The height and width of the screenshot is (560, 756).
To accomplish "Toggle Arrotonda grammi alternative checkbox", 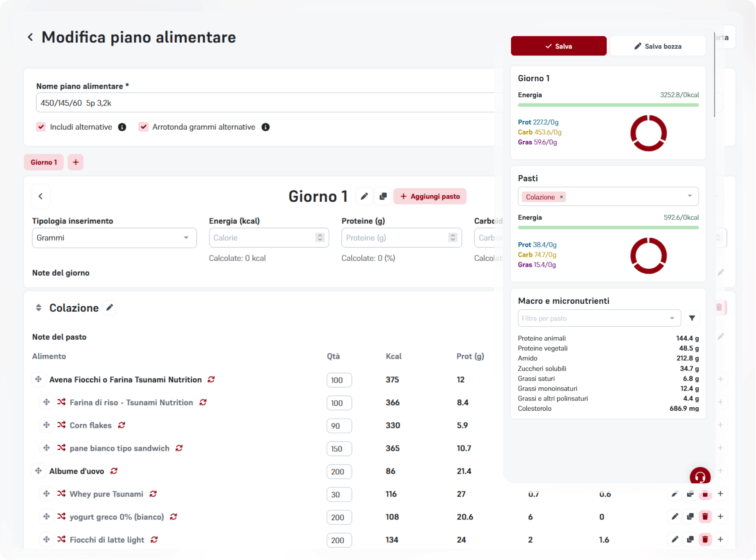I will point(143,127).
